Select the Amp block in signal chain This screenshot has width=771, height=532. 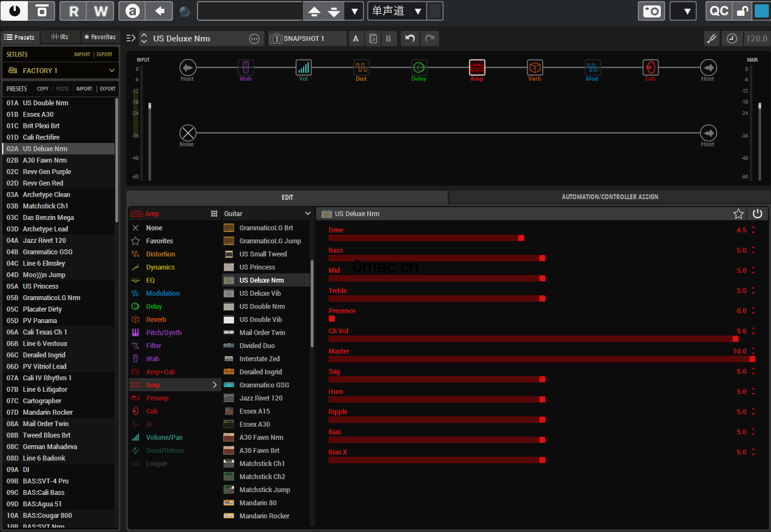click(477, 68)
